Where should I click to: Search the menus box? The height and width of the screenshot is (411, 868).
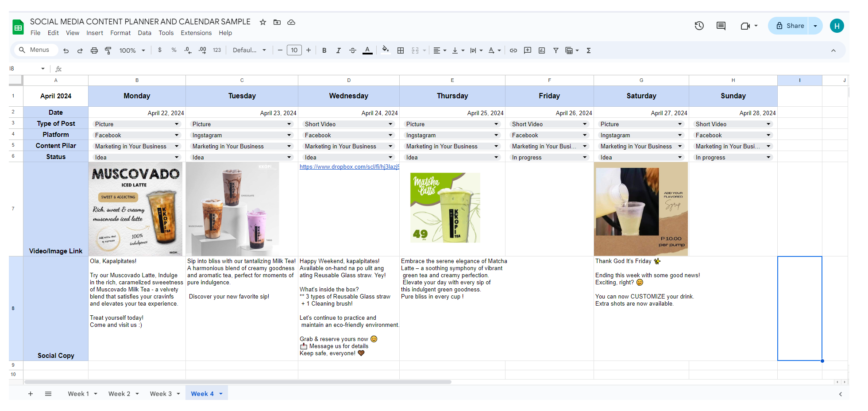[x=36, y=50]
